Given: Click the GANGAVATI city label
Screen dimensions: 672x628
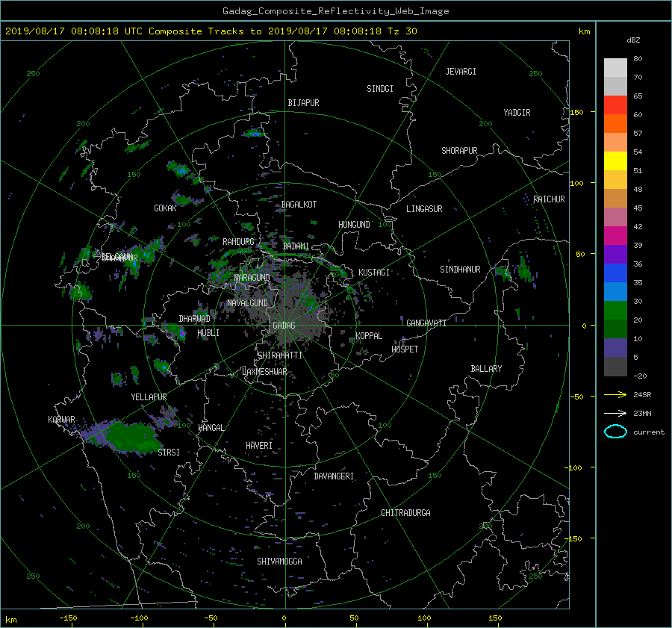Looking at the screenshot, I should [x=426, y=323].
